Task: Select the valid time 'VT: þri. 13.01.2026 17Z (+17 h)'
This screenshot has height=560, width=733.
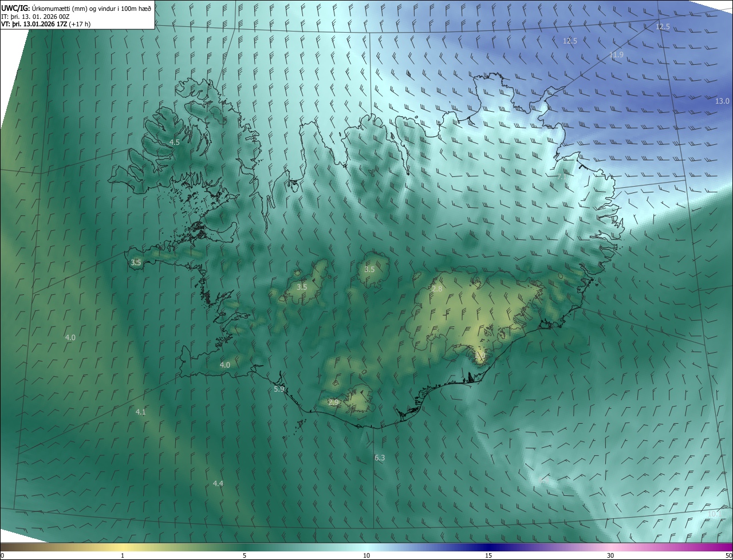Action: click(46, 24)
